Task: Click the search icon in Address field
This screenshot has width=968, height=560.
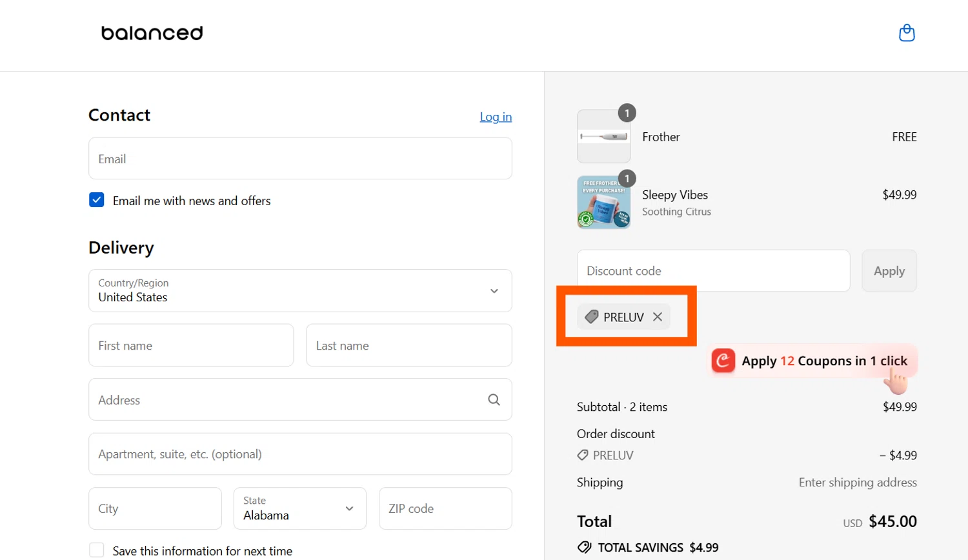Action: point(494,400)
